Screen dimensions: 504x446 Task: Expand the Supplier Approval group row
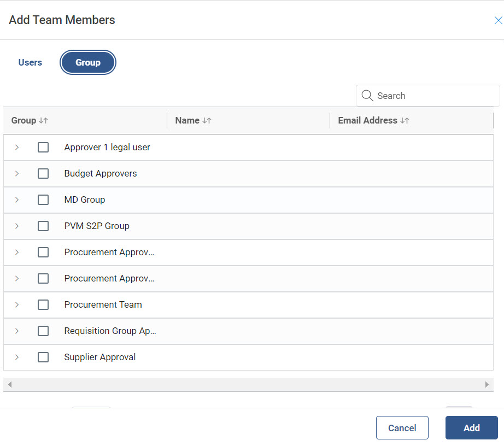pyautogui.click(x=17, y=357)
